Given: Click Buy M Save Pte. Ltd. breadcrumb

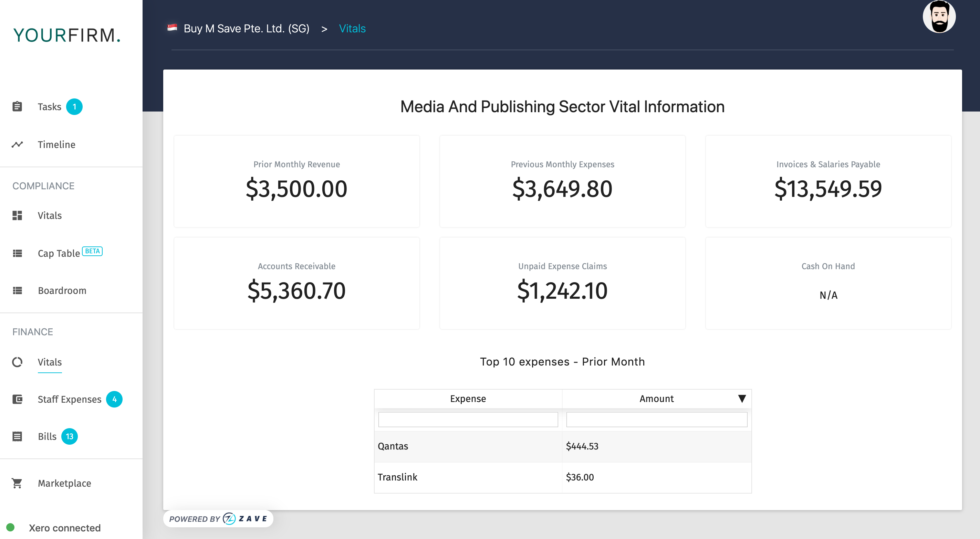Looking at the screenshot, I should 246,29.
